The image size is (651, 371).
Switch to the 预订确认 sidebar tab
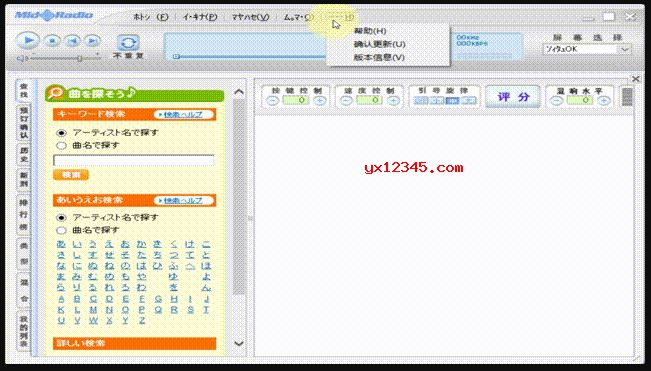[24, 122]
